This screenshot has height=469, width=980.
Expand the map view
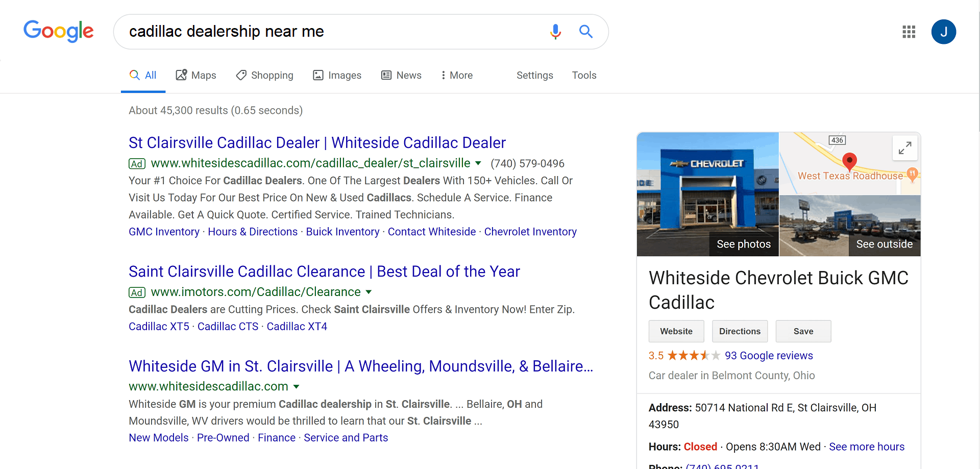(905, 148)
